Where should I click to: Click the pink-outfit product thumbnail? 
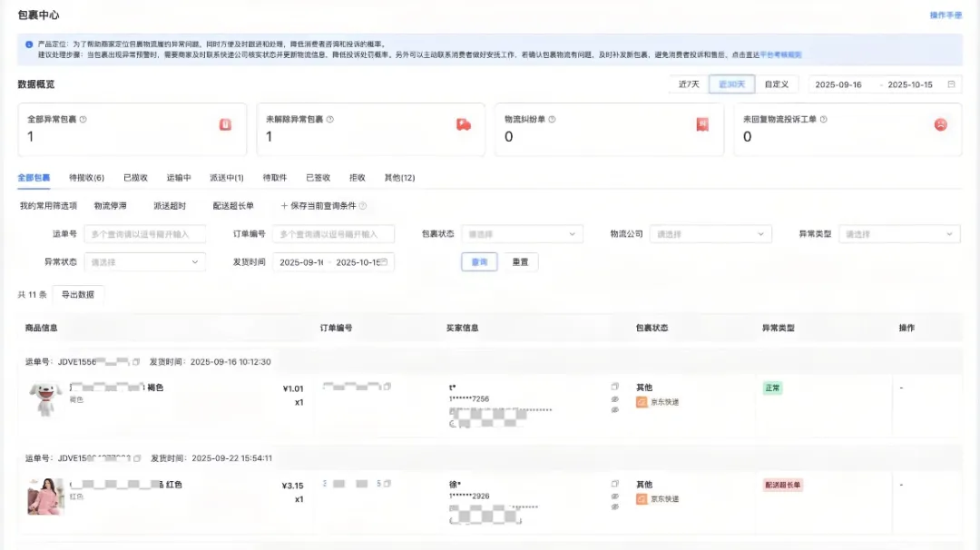pyautogui.click(x=45, y=496)
